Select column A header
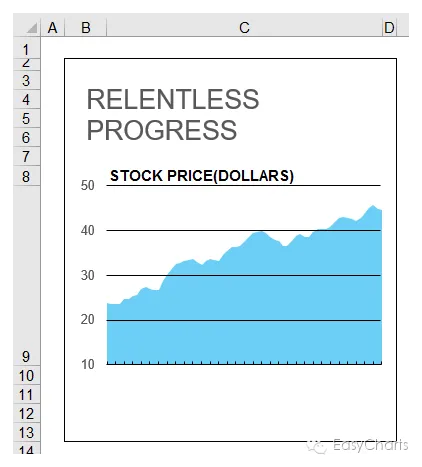Screen dimensions: 422x467 52,27
